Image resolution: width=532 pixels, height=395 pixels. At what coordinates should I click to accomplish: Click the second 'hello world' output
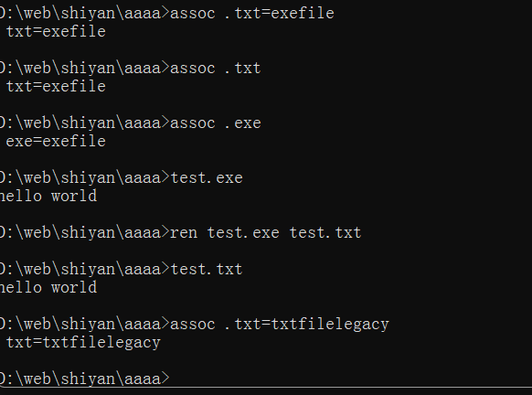pyautogui.click(x=48, y=288)
